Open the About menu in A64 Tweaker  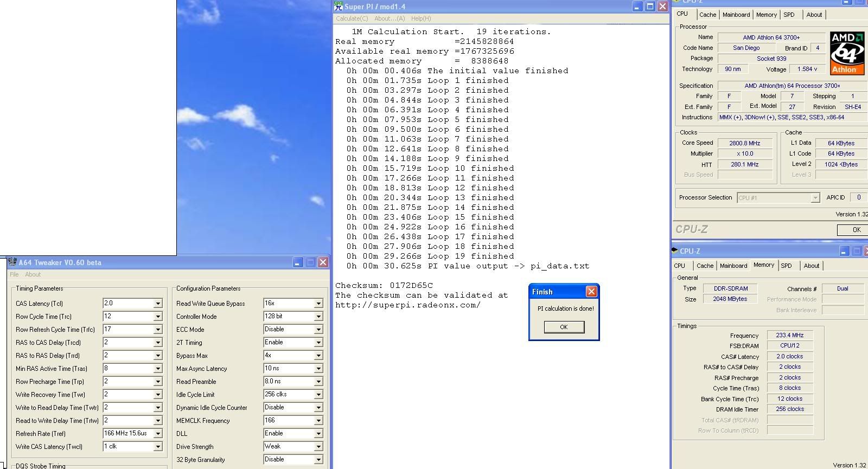33,274
